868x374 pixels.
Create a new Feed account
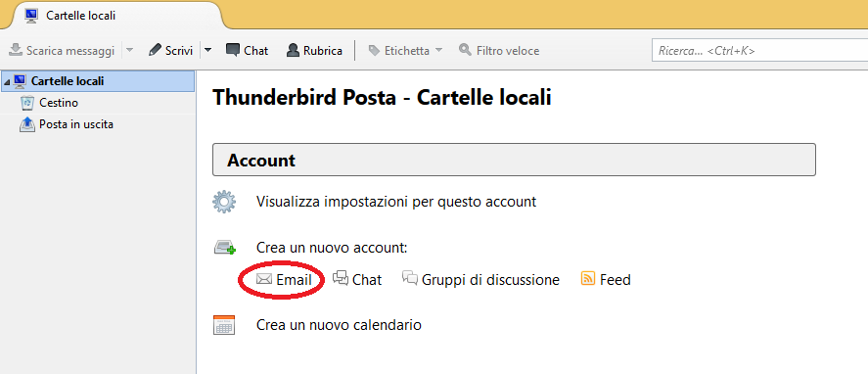(x=606, y=280)
